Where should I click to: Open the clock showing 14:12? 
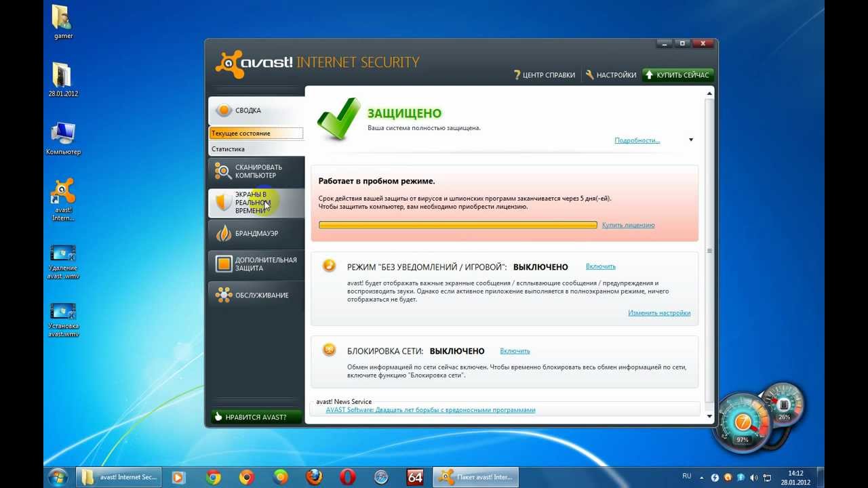796,478
